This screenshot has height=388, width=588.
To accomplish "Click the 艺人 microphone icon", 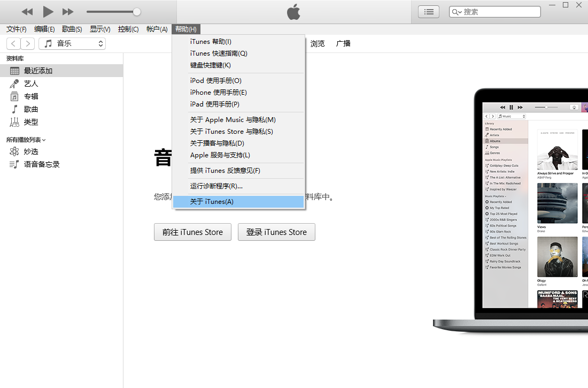I will 14,83.
